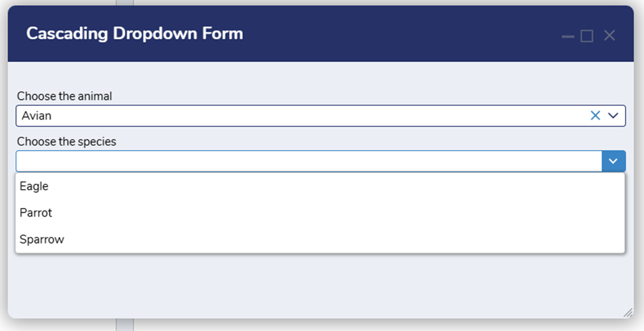
Task: Focus the empty species text input
Action: [x=304, y=161]
